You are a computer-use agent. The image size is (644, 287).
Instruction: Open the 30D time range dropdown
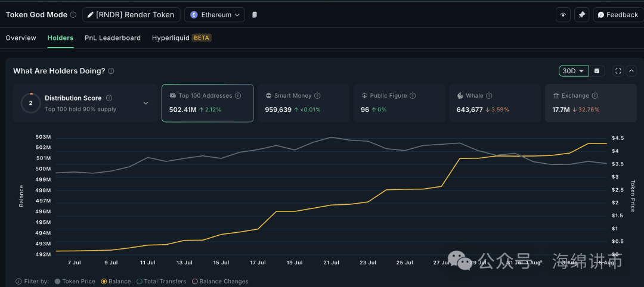pos(574,71)
